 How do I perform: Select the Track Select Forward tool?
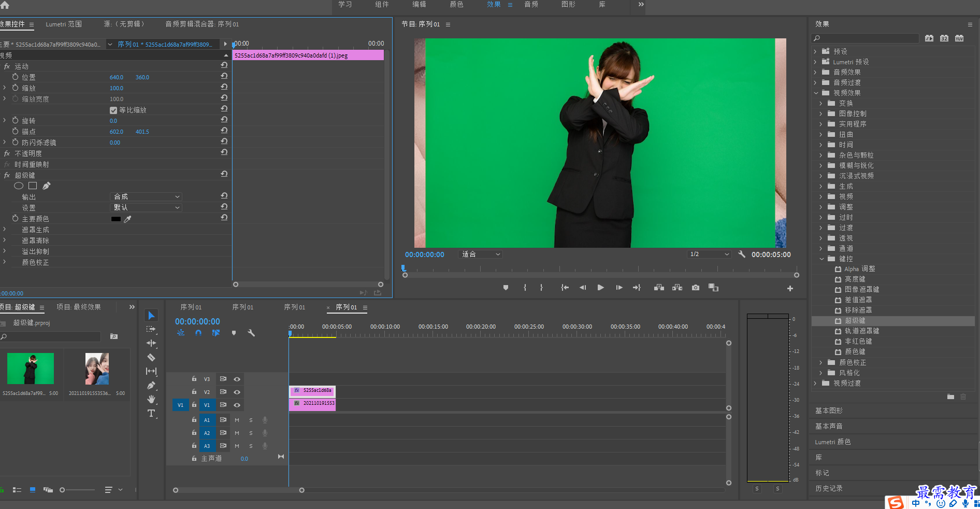[151, 329]
